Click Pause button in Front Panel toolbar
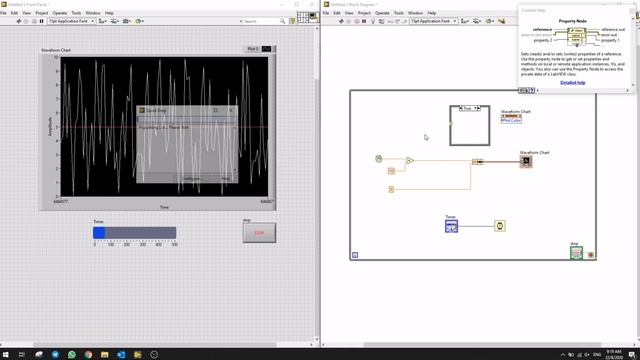The image size is (640, 360). pyautogui.click(x=42, y=21)
